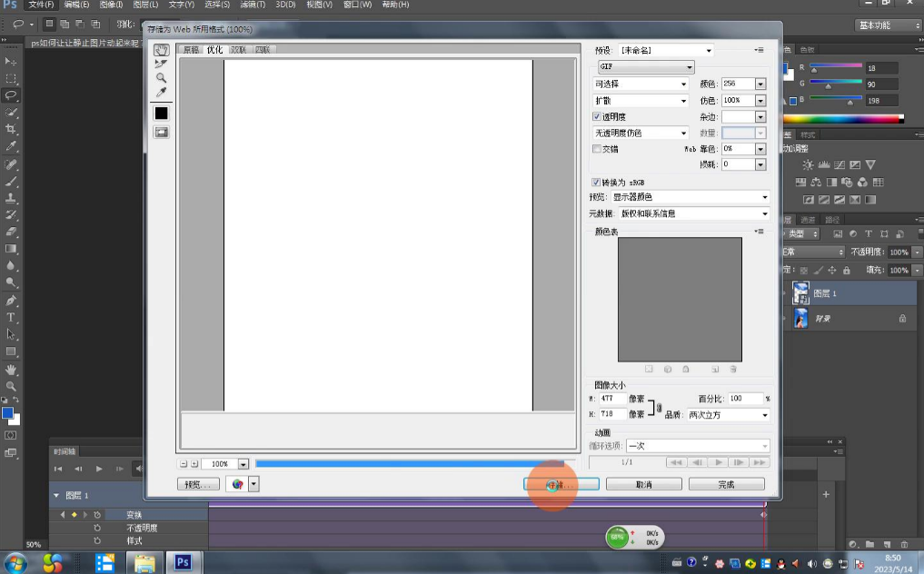Viewport: 924px width, 574px height.
Task: Open the 显示器颜色 preview dropdown
Action: [691, 197]
